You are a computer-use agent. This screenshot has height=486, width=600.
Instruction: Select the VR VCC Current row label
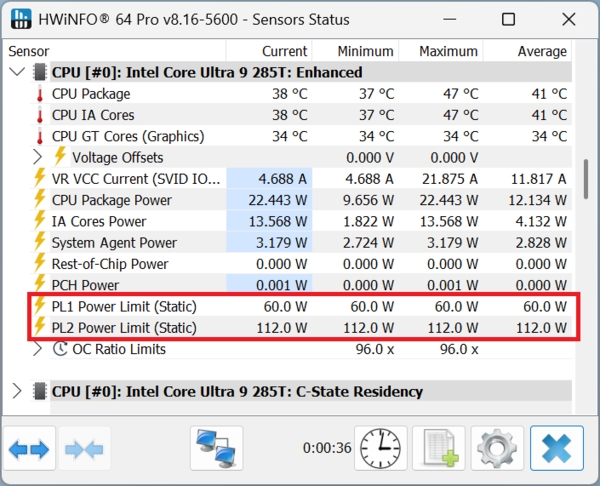click(x=136, y=179)
